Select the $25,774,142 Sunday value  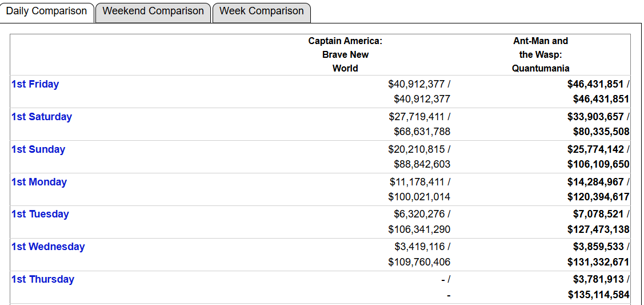point(595,149)
